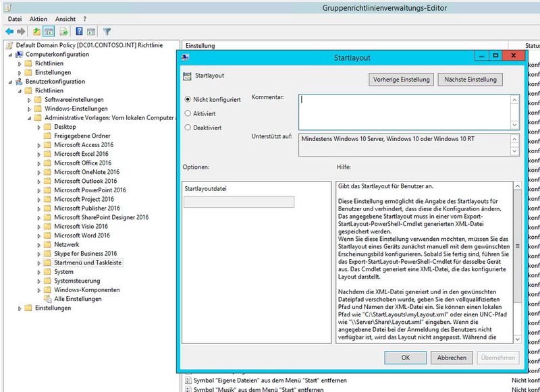Click the Forward navigation arrow icon

pyautogui.click(x=20, y=30)
